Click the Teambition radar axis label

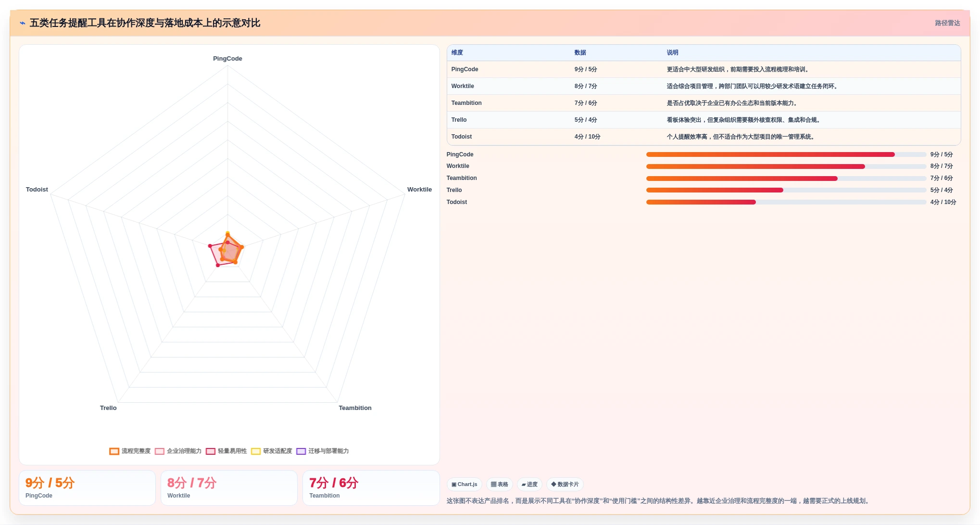pyautogui.click(x=355, y=408)
